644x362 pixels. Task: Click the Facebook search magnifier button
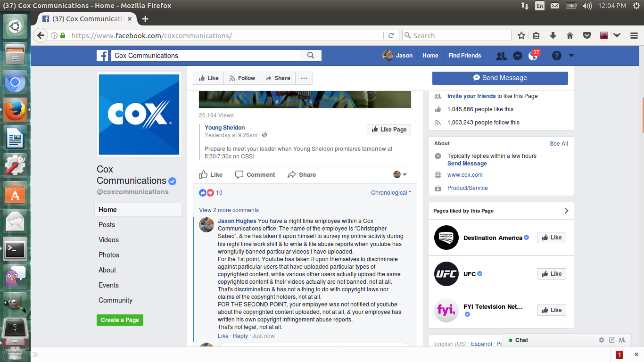point(311,56)
